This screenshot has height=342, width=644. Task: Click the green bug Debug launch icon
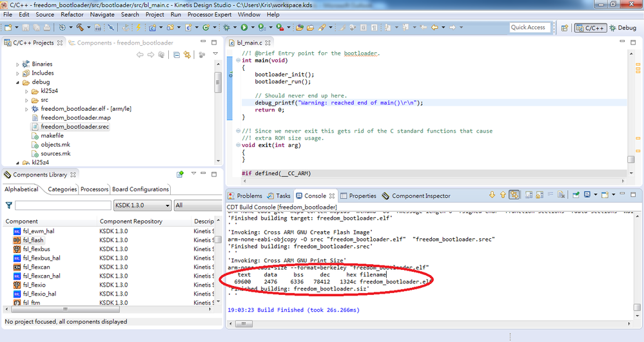point(226,28)
